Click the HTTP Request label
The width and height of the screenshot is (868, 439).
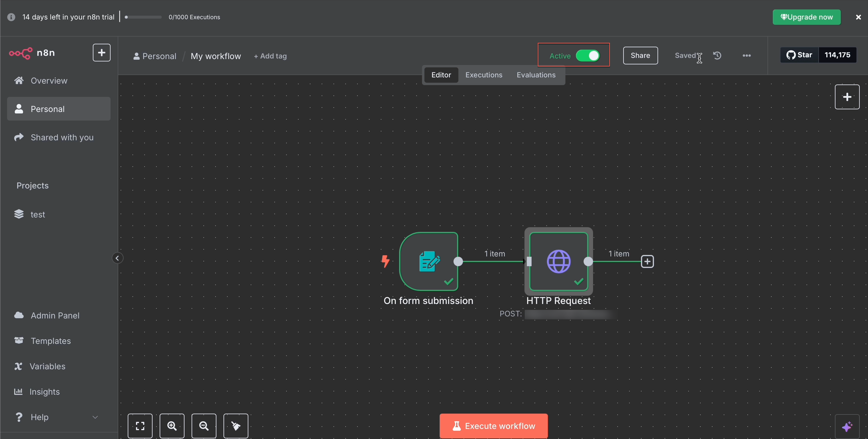(x=558, y=301)
